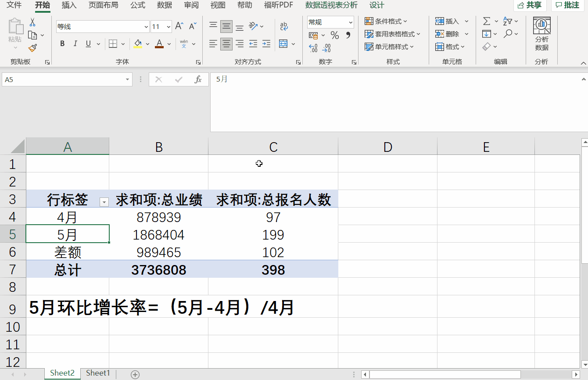Switch to the 数据 tab
588x380 pixels.
165,5
